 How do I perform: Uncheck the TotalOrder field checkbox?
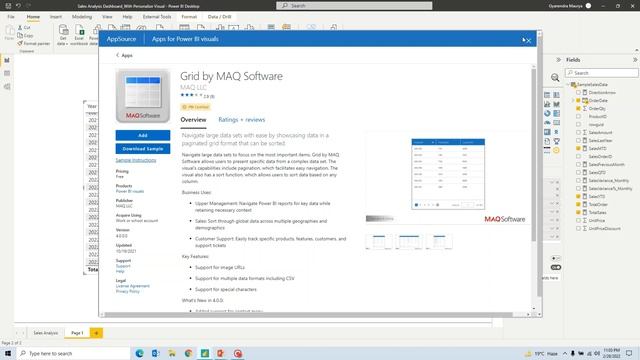coord(578,204)
